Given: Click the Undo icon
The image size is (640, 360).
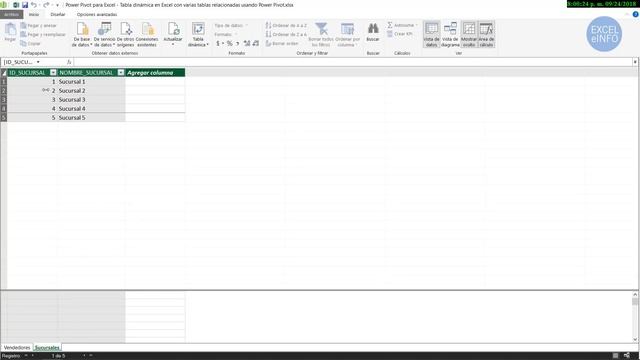Looking at the screenshot, I should tap(34, 5).
